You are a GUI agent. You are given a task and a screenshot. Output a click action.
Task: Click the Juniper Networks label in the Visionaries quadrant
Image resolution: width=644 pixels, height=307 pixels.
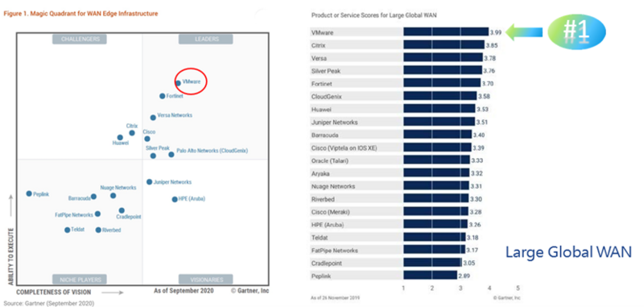172,182
